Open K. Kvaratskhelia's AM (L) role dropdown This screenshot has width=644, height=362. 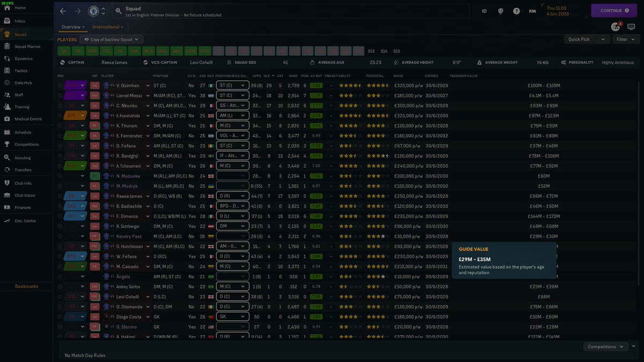(x=232, y=116)
